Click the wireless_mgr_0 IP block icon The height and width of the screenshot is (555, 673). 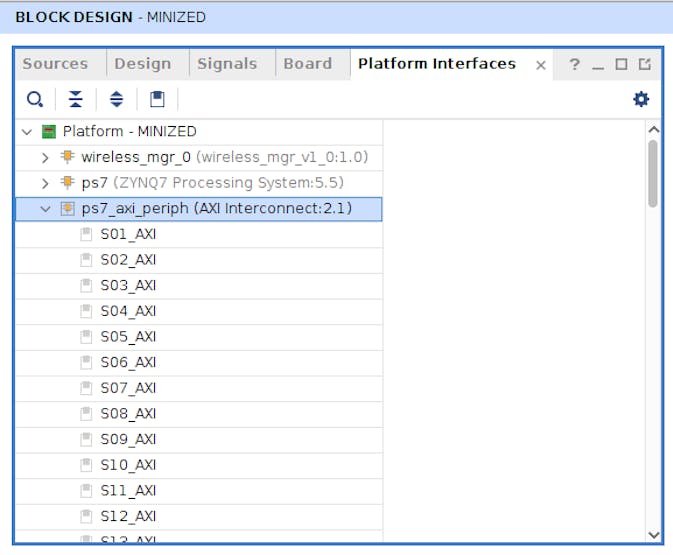67,157
